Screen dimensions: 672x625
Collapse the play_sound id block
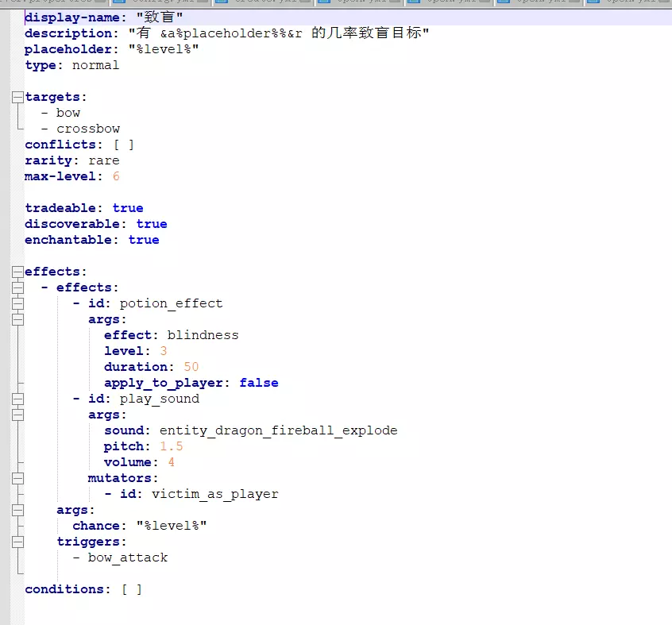17,399
